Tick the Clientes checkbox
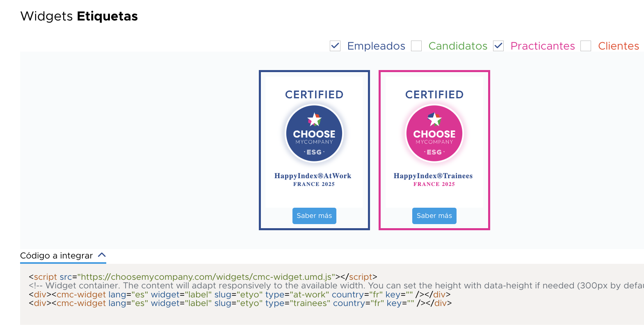This screenshot has height=331, width=644. 586,46
